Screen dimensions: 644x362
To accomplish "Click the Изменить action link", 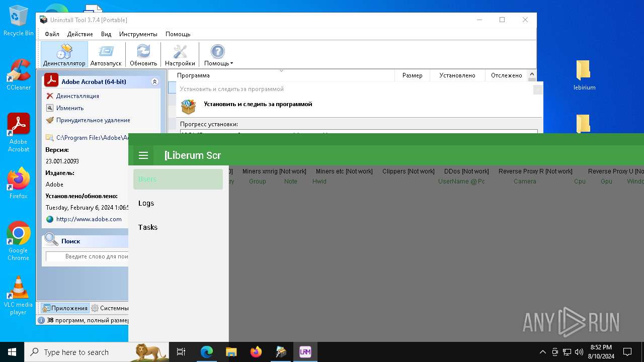I will (70, 108).
